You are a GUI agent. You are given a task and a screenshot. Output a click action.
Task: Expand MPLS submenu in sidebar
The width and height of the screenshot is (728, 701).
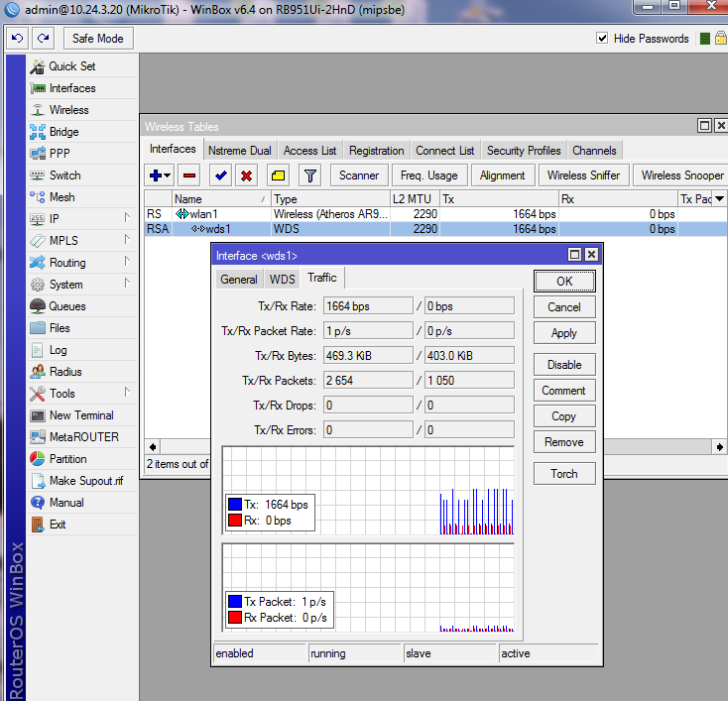(x=127, y=239)
